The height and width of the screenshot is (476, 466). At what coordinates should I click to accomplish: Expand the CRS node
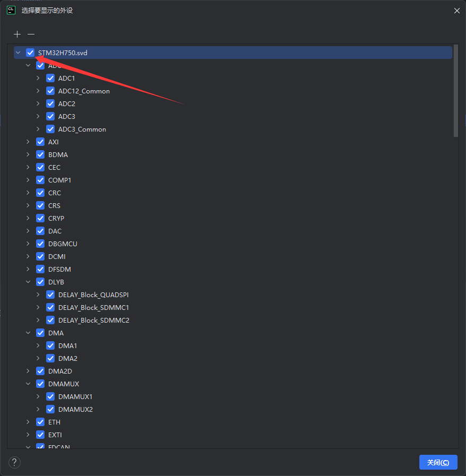28,206
